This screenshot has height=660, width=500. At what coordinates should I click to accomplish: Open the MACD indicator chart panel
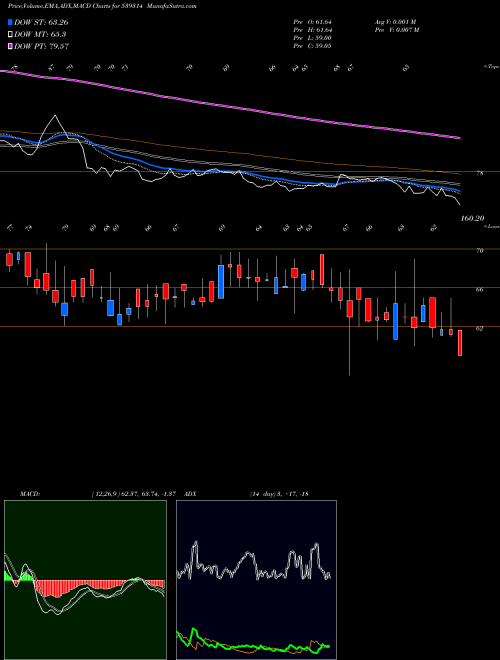pyautogui.click(x=85, y=580)
